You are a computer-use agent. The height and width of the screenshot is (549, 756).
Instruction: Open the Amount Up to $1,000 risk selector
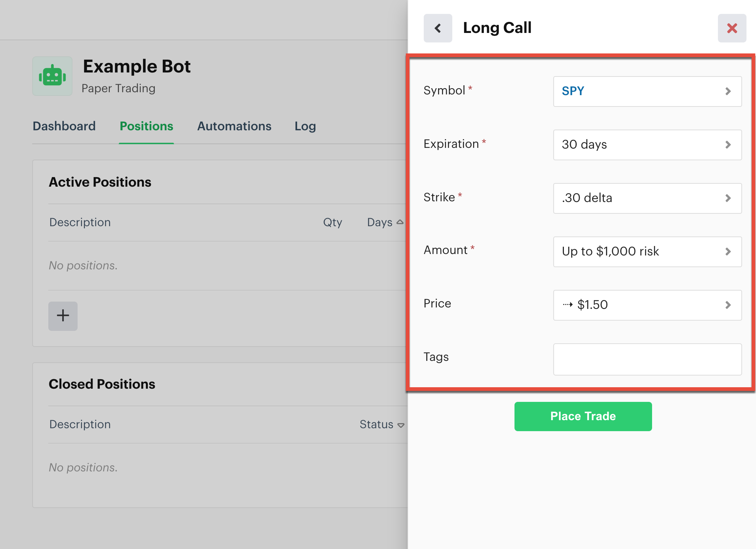647,252
